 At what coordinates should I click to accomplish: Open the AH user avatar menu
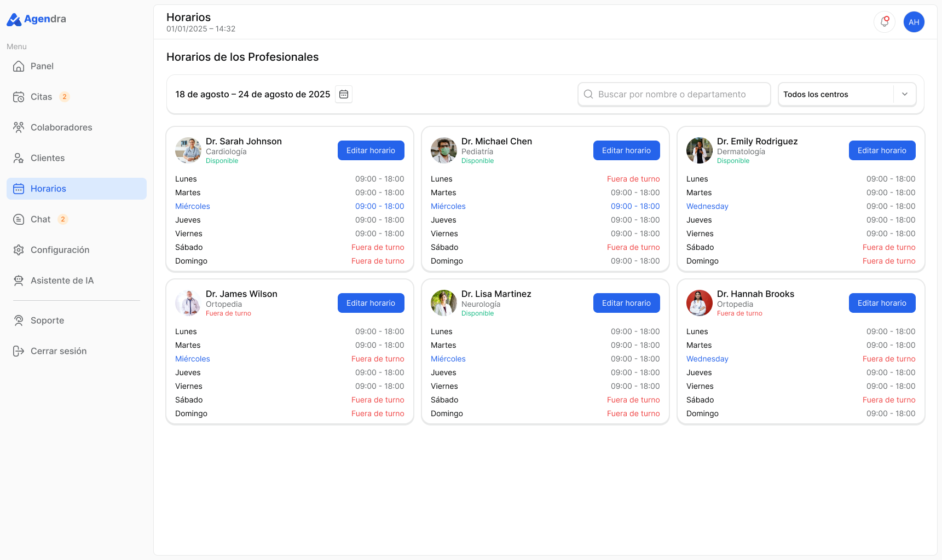pos(914,22)
